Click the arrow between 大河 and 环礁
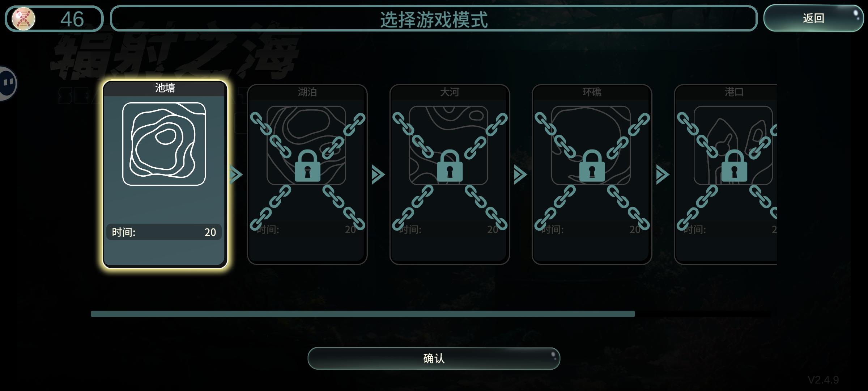The height and width of the screenshot is (391, 868). pos(520,175)
